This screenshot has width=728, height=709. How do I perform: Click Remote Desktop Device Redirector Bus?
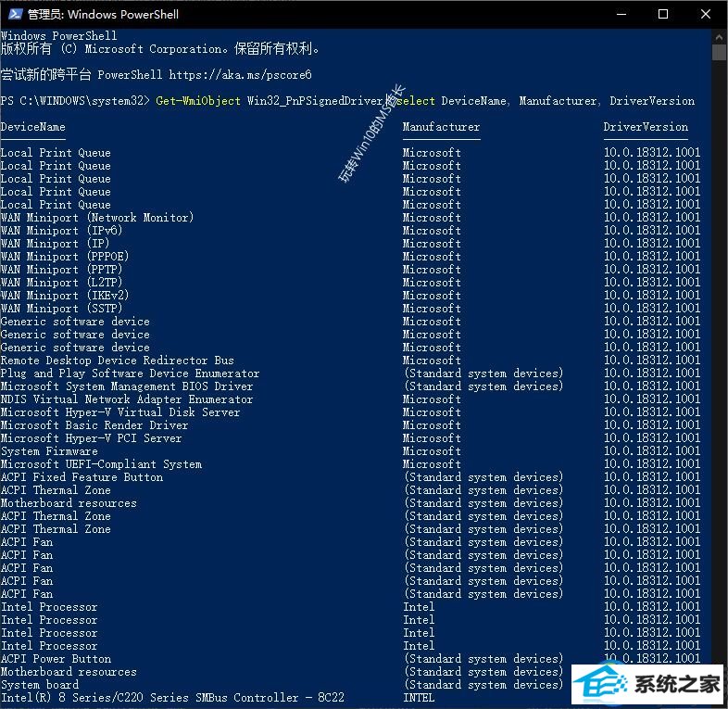click(x=118, y=361)
